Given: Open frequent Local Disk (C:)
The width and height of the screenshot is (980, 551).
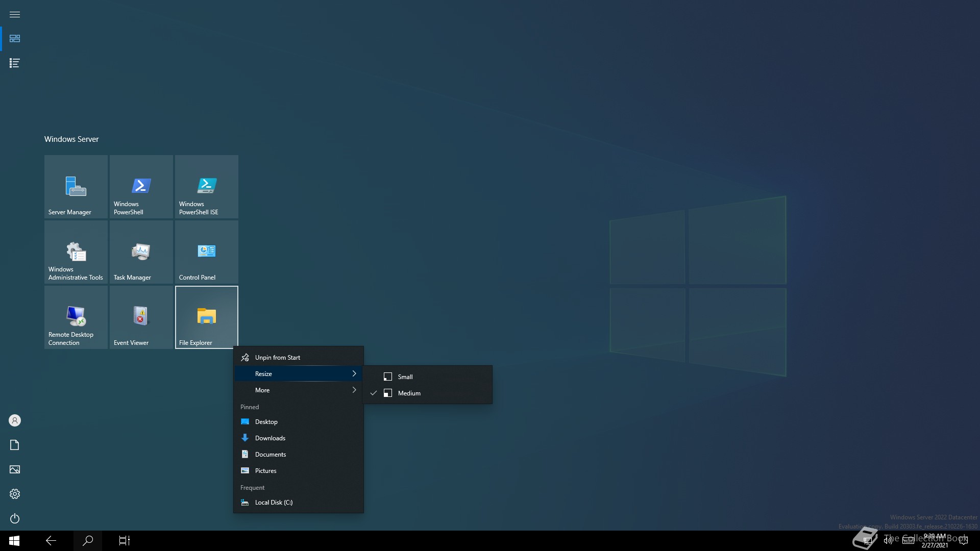Looking at the screenshot, I should (x=299, y=503).
